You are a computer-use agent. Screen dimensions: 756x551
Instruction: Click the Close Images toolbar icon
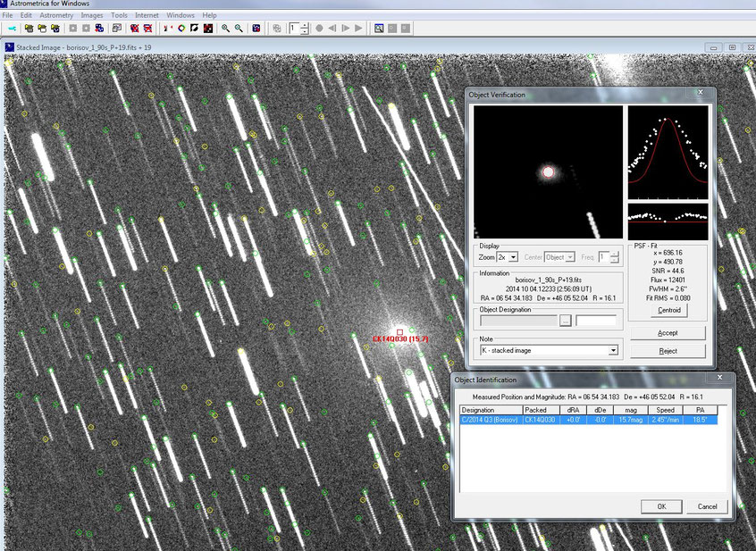(135, 29)
